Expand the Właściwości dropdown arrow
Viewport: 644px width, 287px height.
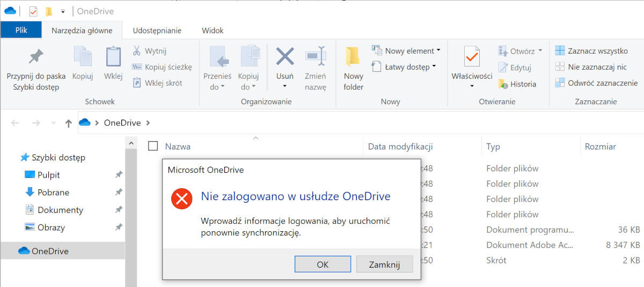[472, 86]
